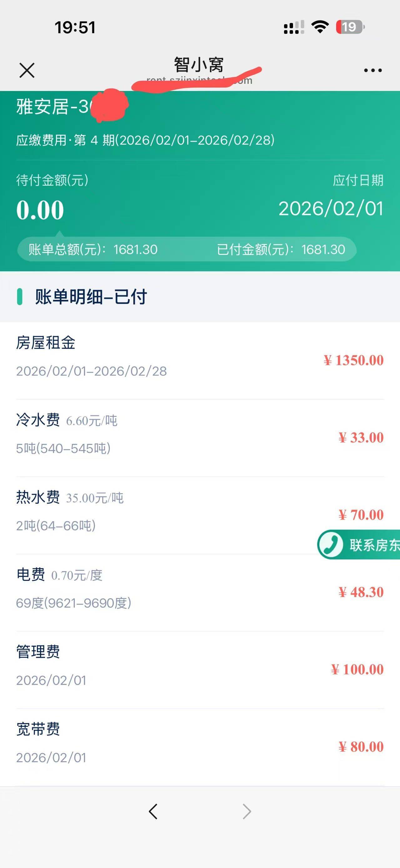The image size is (400, 868).
Task: Go back using the left arrow
Action: [153, 811]
